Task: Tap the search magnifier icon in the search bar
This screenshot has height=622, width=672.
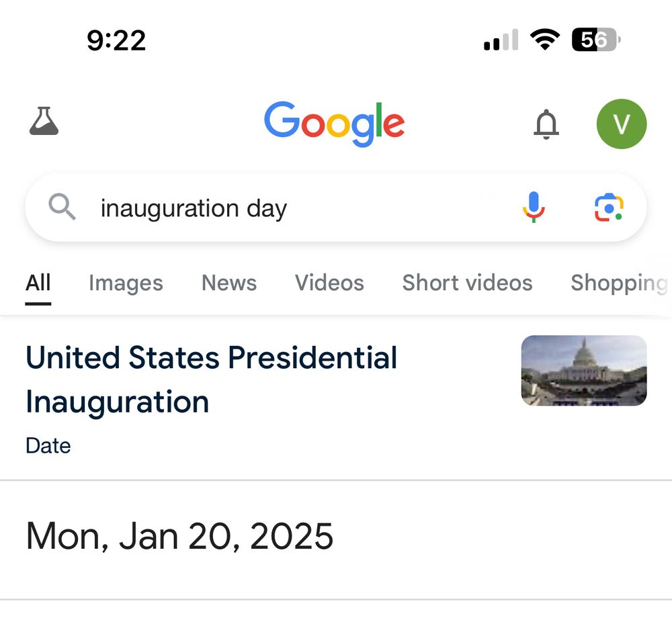Action: click(x=62, y=207)
